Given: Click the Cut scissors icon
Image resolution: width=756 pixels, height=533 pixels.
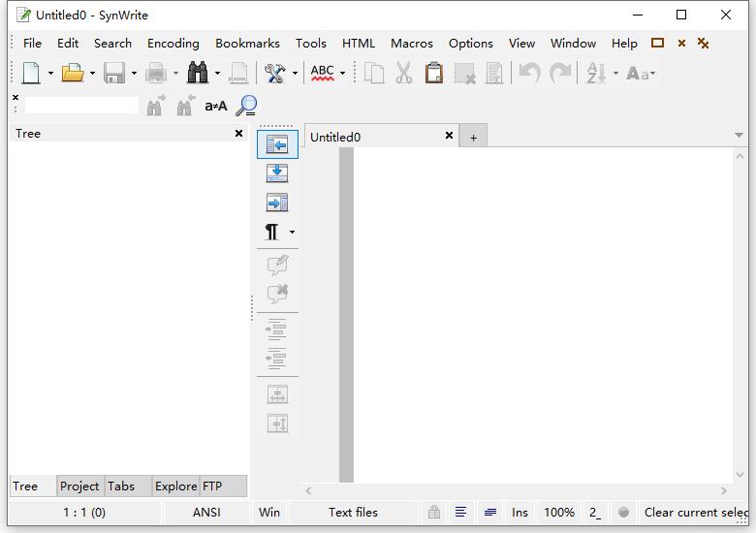Looking at the screenshot, I should pos(404,73).
